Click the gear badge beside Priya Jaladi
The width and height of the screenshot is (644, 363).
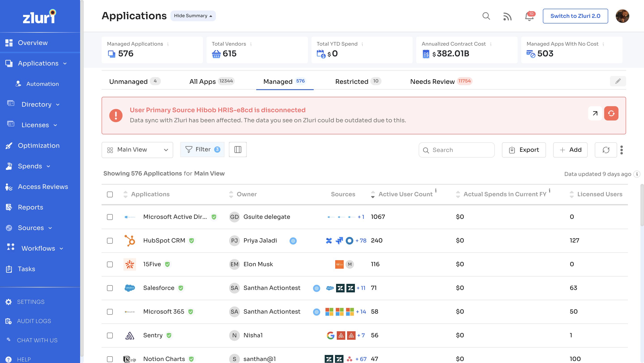pos(293,241)
